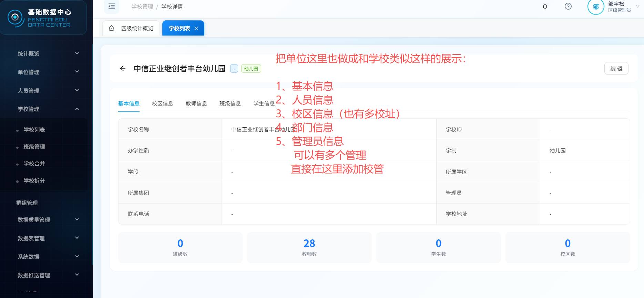Expand the 单位管理 sidebar menu
Image resolution: width=644 pixels, height=298 pixels.
(x=48, y=72)
